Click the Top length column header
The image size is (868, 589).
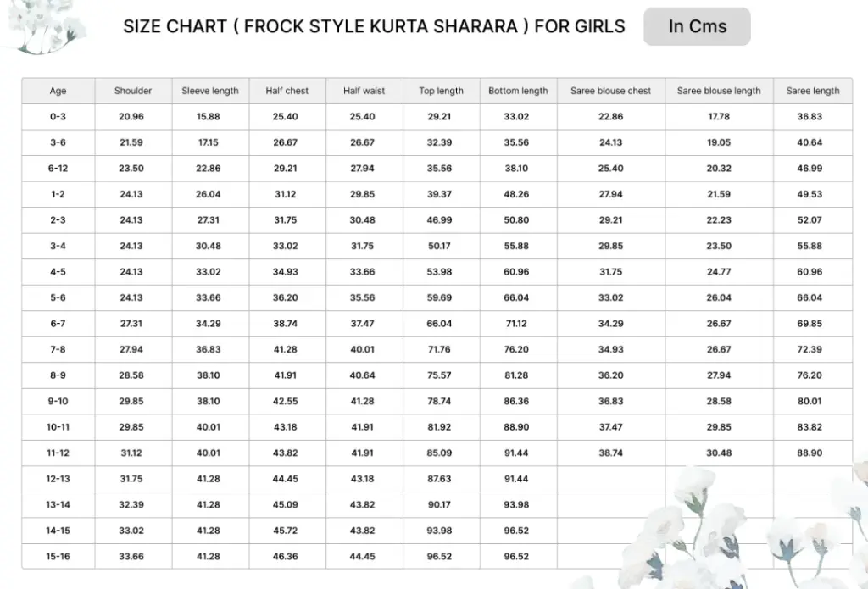pos(441,91)
